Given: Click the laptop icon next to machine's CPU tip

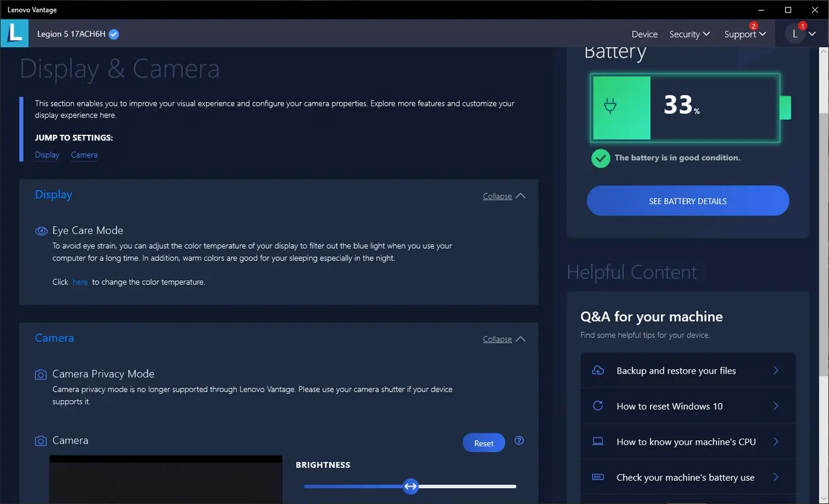Looking at the screenshot, I should [x=597, y=442].
